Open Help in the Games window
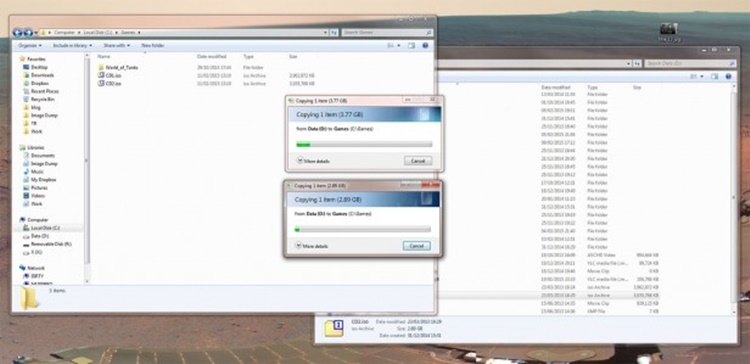 [x=425, y=45]
